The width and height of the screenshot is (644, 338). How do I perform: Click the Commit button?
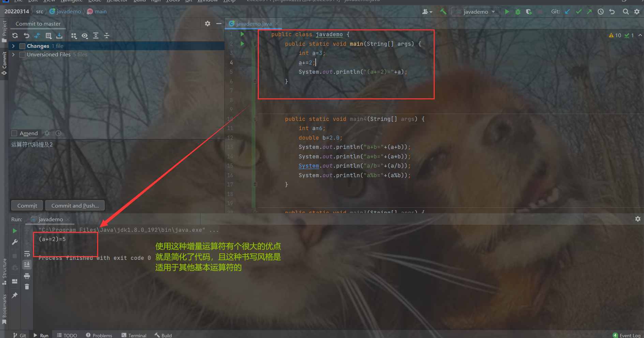point(27,206)
